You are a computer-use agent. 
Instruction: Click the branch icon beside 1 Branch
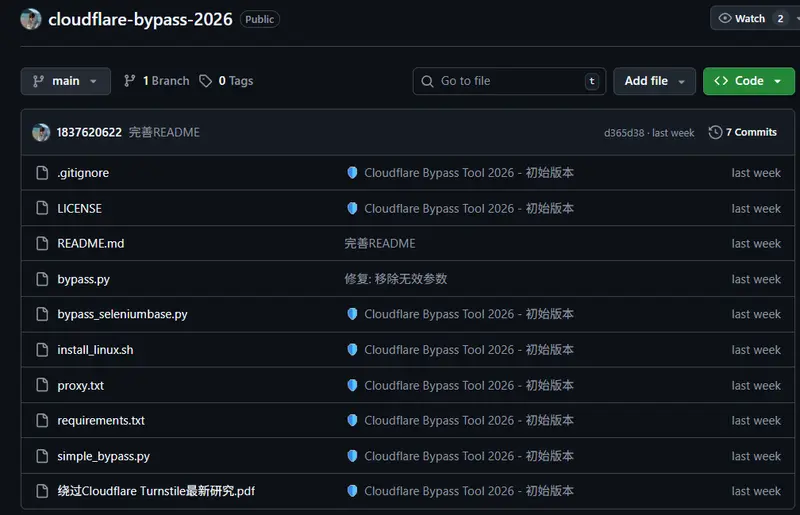(x=130, y=81)
